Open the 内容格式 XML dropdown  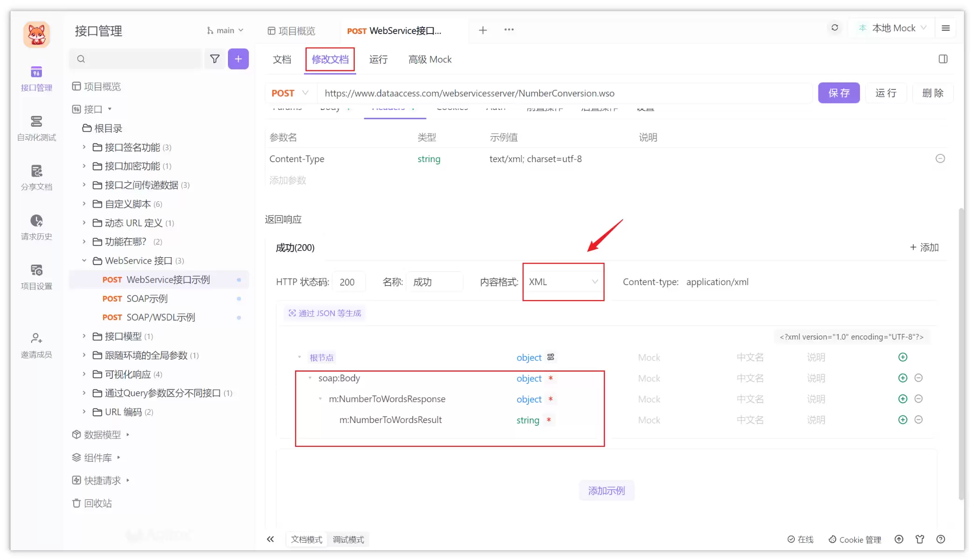563,282
